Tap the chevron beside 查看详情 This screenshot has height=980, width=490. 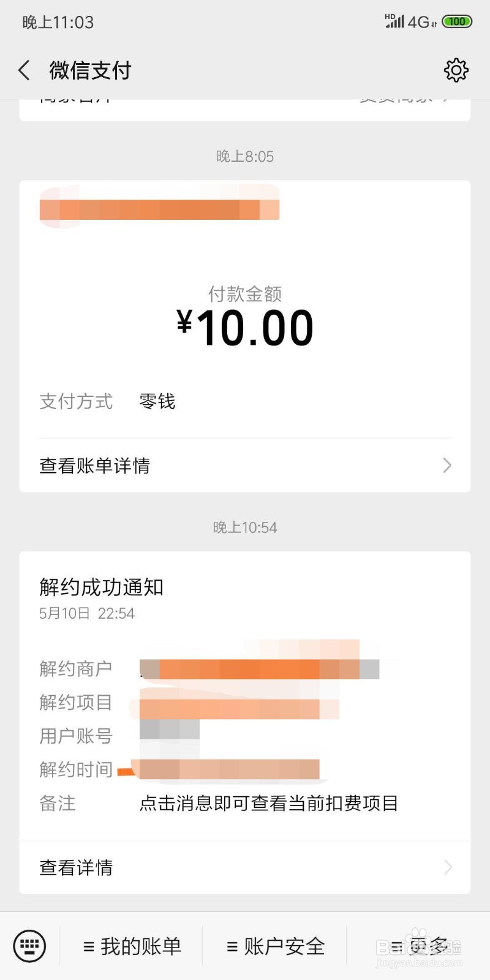point(448,867)
